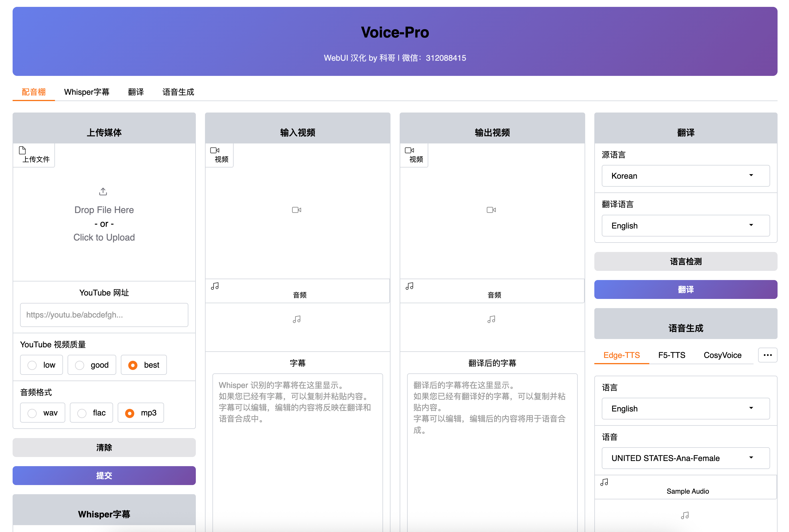This screenshot has width=789, height=532.
Task: Click the music note icon in output audio area
Action: click(491, 319)
